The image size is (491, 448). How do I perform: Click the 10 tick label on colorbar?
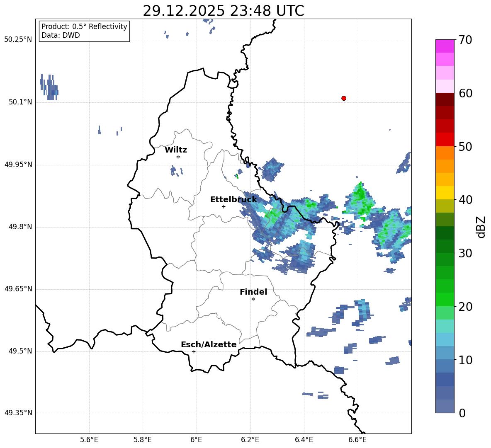tap(465, 360)
